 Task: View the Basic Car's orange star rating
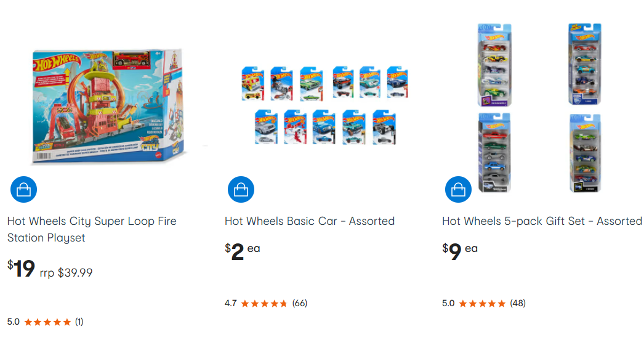pos(264,303)
